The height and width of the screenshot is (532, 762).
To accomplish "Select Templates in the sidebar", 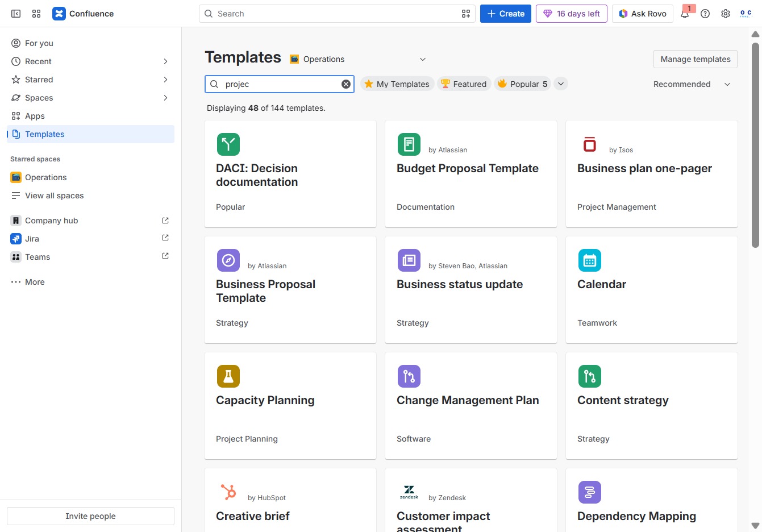I will pyautogui.click(x=91, y=134).
